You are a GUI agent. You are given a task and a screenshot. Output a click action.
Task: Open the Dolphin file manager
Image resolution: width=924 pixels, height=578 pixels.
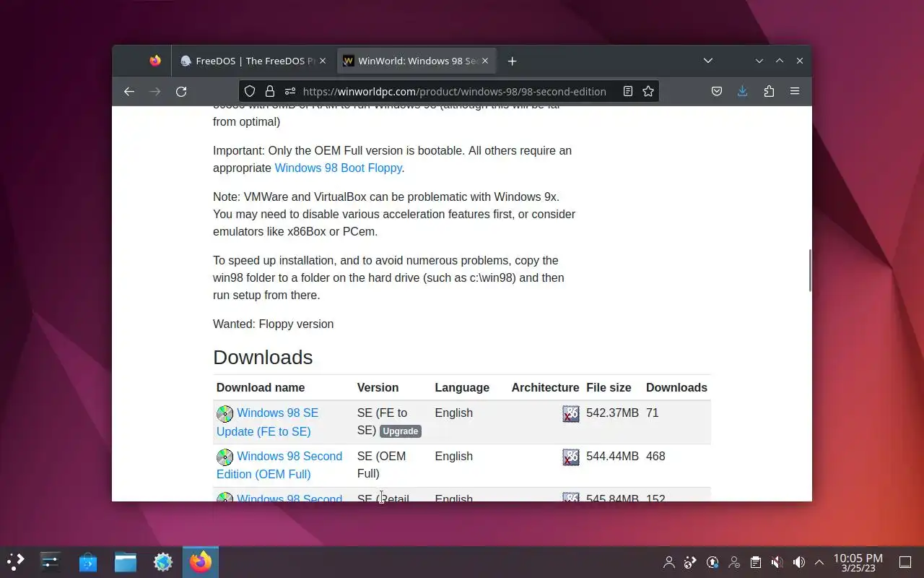126,561
